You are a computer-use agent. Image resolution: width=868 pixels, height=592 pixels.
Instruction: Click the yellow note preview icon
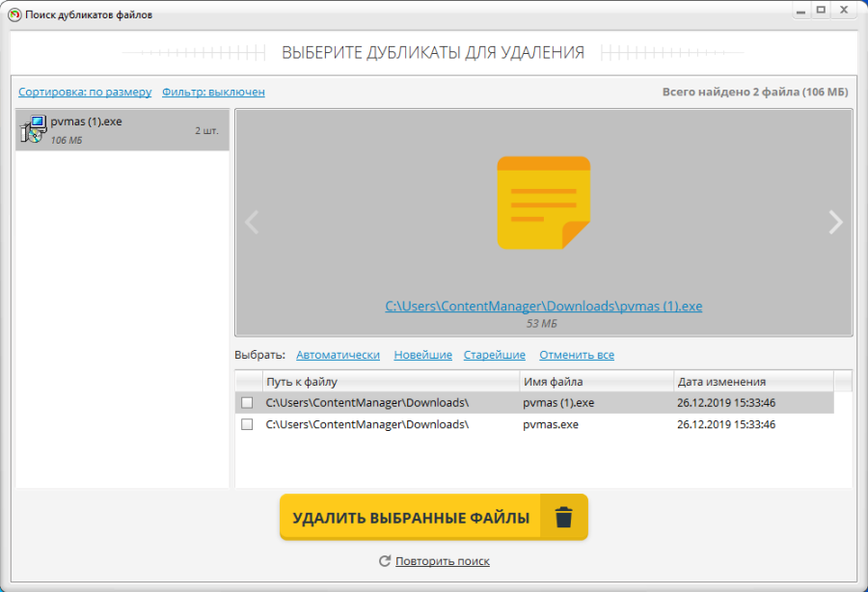pyautogui.click(x=543, y=202)
